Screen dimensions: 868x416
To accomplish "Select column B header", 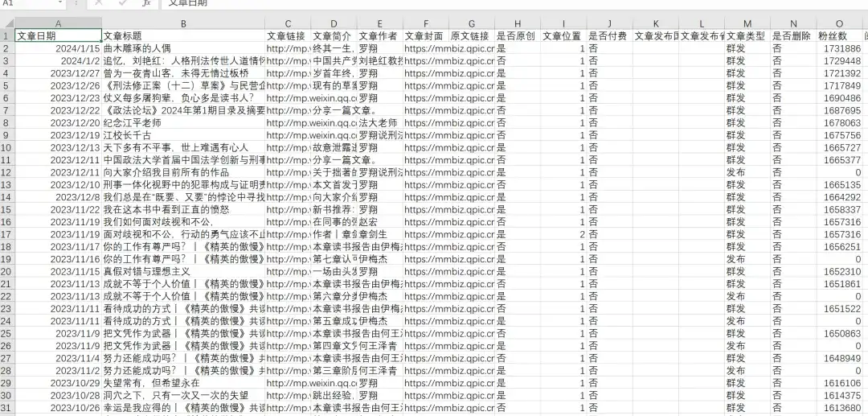I will click(x=183, y=24).
